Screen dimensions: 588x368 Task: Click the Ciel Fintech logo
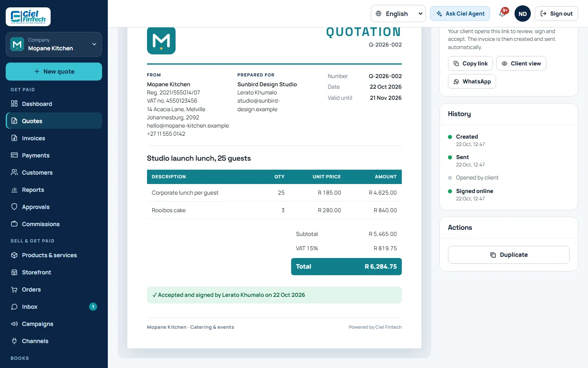(x=28, y=17)
